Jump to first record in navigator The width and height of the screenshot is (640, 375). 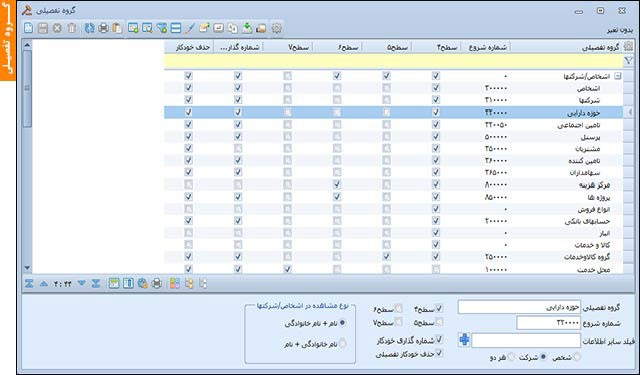coord(29,284)
